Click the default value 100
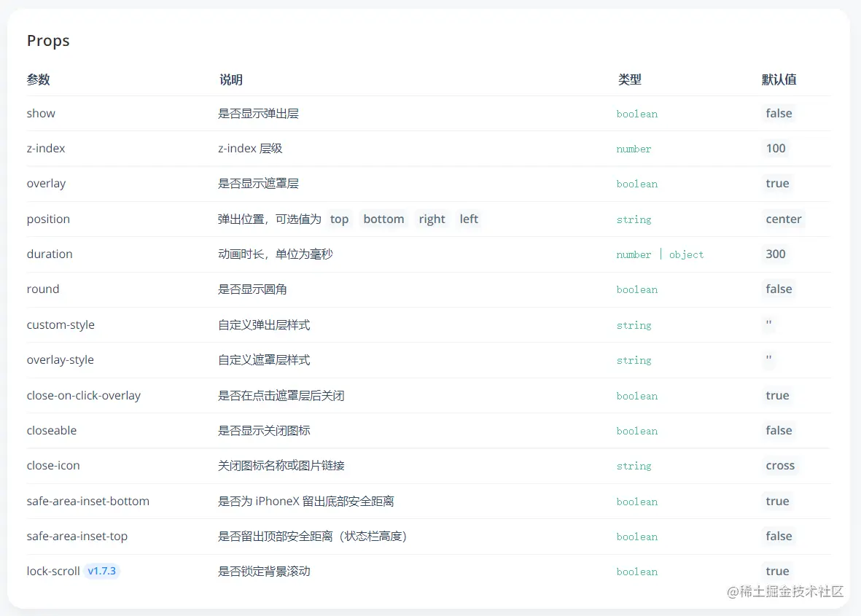This screenshot has height=616, width=861. click(776, 148)
